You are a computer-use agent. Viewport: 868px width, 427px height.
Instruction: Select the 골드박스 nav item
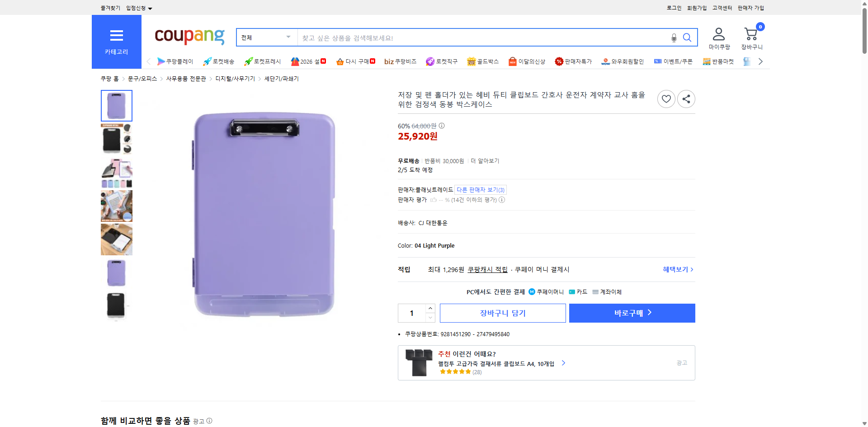coord(483,61)
